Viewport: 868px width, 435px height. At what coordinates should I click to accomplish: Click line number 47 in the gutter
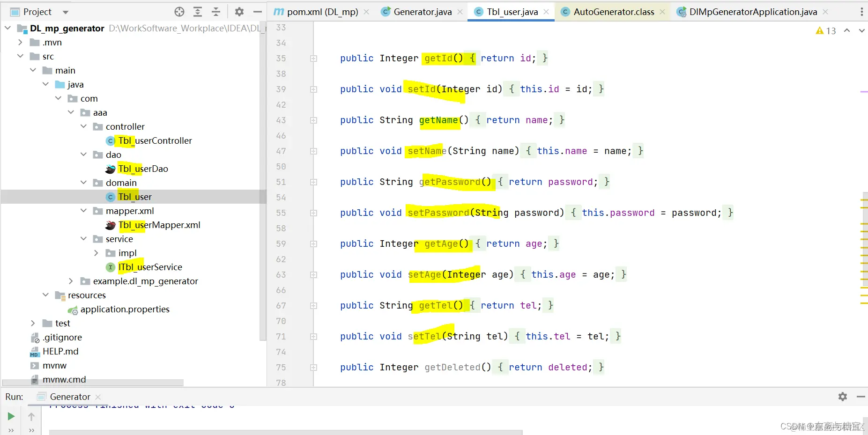(281, 151)
